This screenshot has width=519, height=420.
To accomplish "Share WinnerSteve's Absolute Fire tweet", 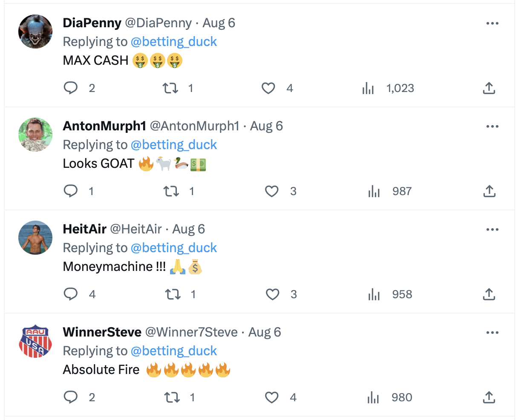I will tap(489, 397).
